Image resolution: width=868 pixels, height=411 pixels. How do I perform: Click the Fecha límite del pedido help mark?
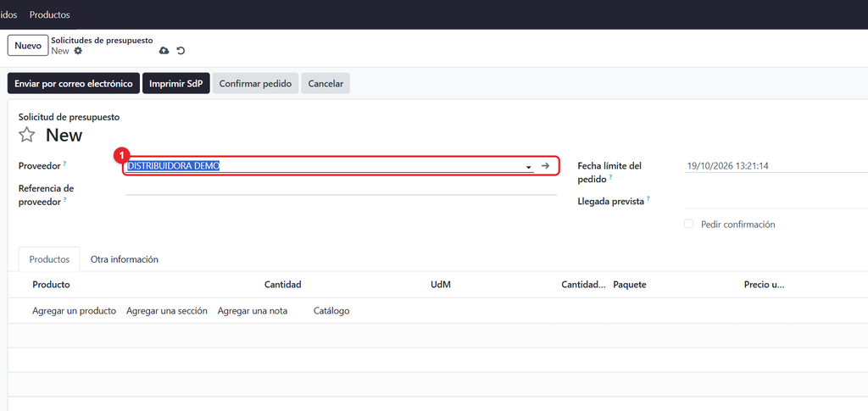click(x=610, y=177)
